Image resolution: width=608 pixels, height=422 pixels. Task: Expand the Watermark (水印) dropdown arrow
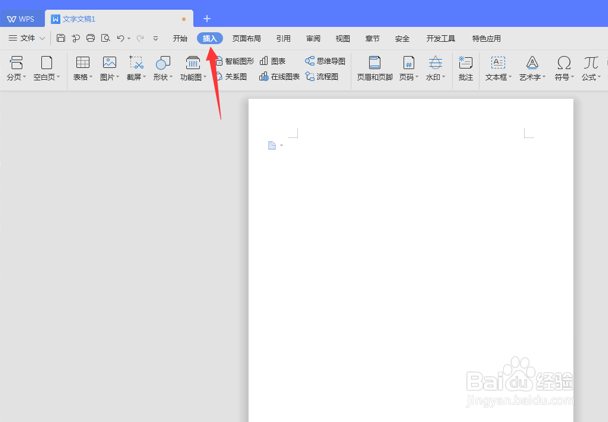click(444, 77)
